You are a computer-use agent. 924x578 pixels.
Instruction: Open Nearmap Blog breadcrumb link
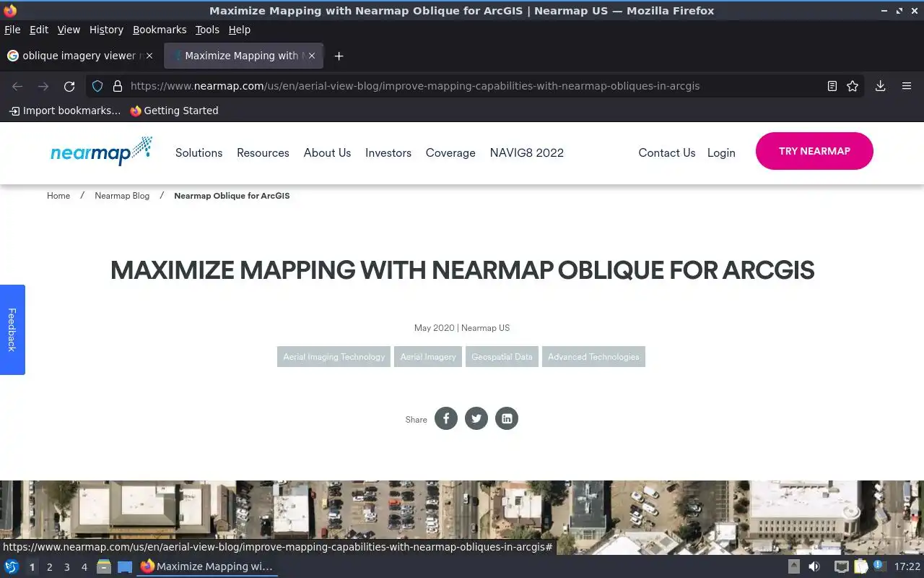122,196
